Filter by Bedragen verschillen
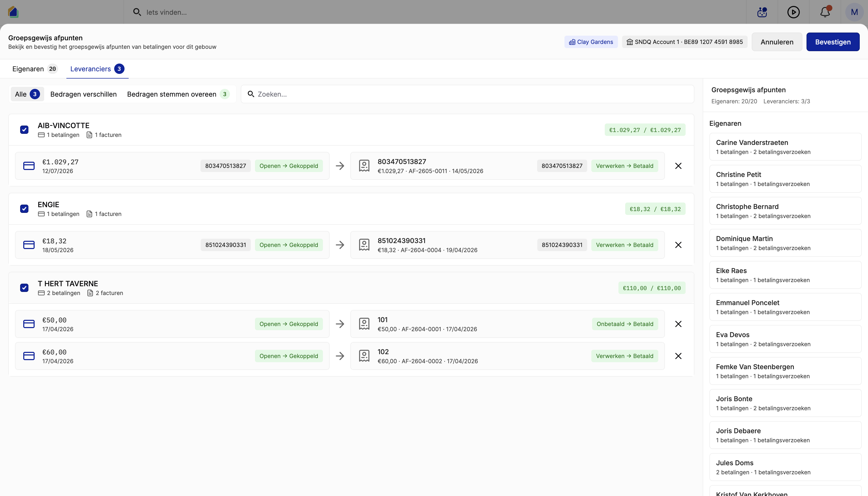Image resolution: width=868 pixels, height=496 pixels. (83, 94)
